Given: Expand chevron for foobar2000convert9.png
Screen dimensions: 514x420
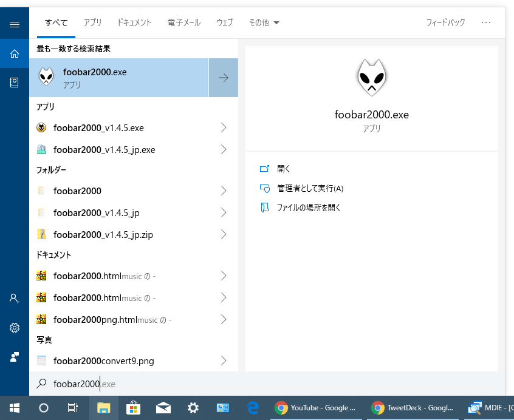Looking at the screenshot, I should [224, 361].
